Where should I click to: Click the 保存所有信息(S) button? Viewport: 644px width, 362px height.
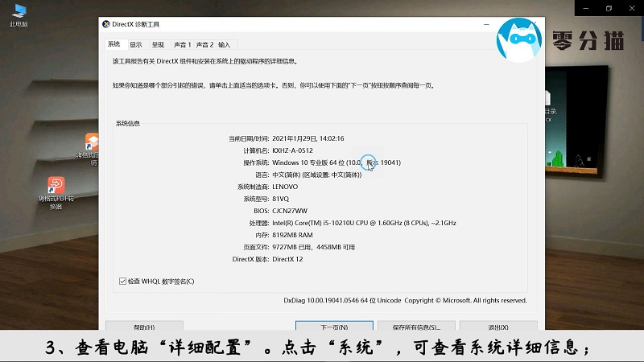coord(416,327)
